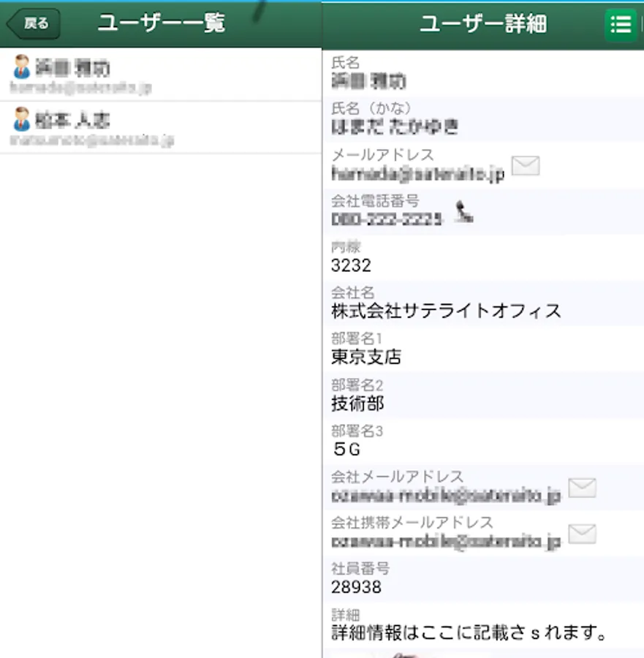Select department value 東京支店
644x658 pixels.
366,357
